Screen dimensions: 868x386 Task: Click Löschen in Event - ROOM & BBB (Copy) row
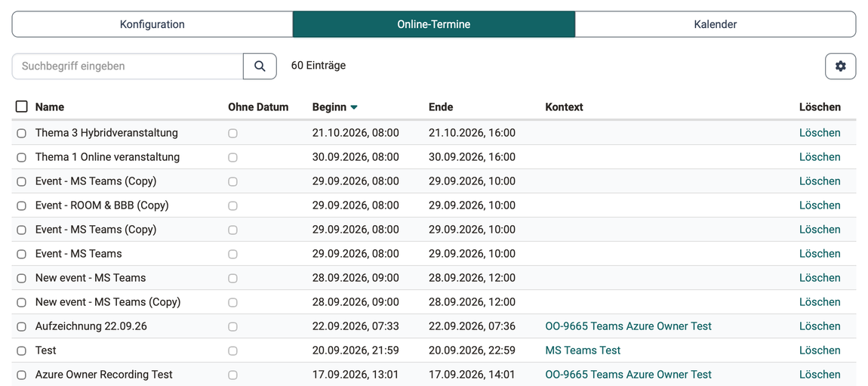[819, 205]
